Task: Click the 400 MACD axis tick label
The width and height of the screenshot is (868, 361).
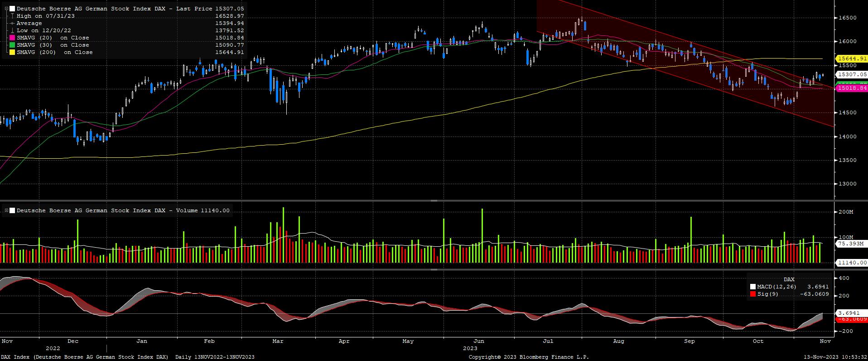Action: pos(844,278)
